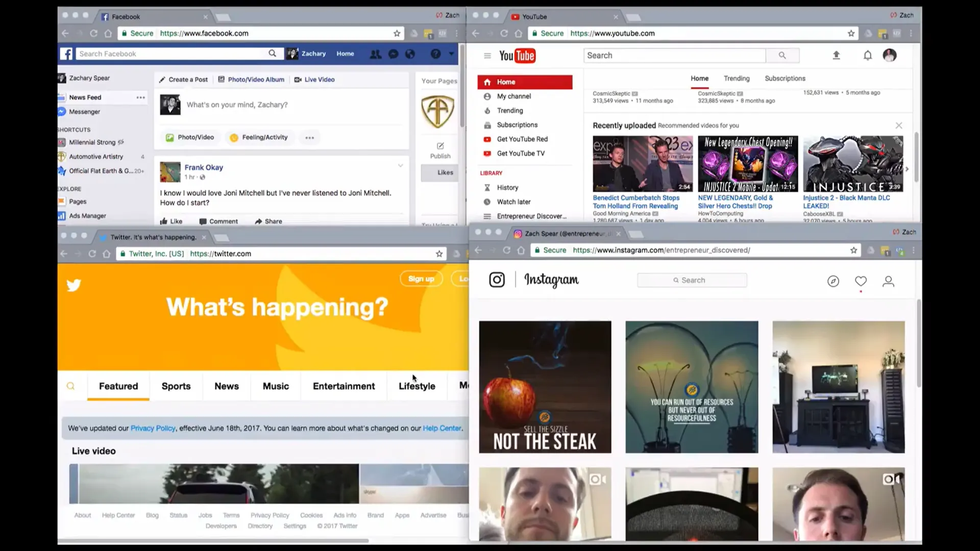Bookmark youtube.com with the star icon
Image resolution: width=980 pixels, height=551 pixels.
pyautogui.click(x=851, y=33)
